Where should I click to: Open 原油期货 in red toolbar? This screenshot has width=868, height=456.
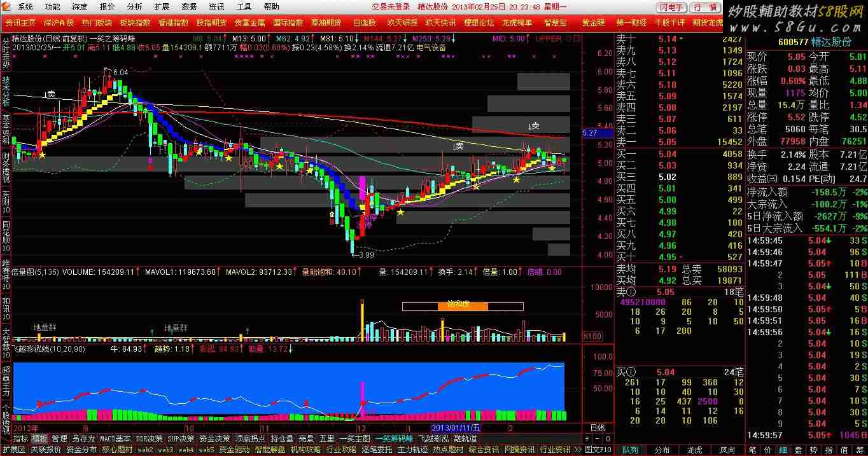326,22
